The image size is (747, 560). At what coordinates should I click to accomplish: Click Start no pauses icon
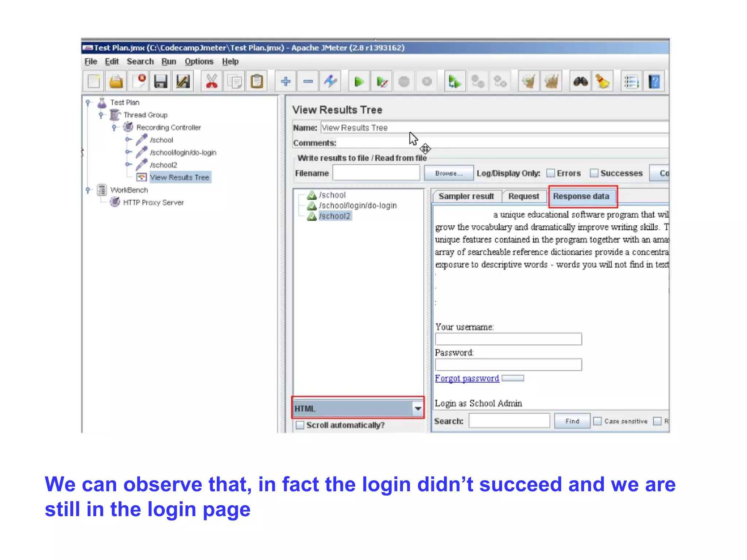coord(382,81)
